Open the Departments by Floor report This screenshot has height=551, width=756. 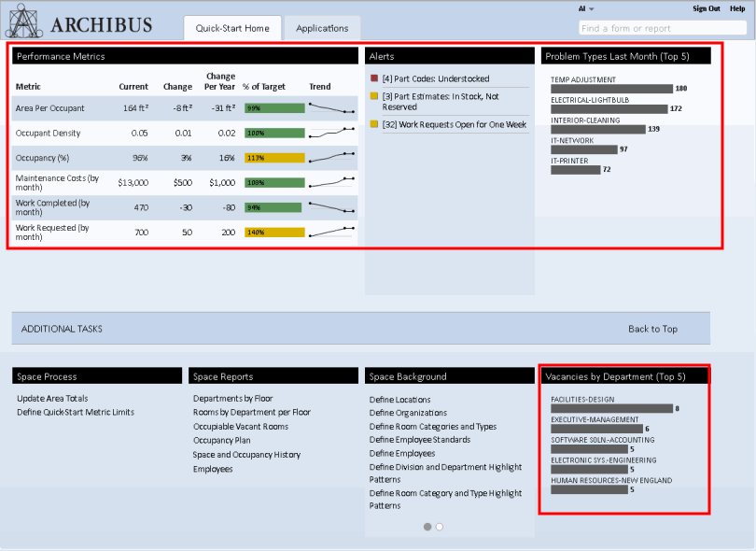pyautogui.click(x=232, y=398)
